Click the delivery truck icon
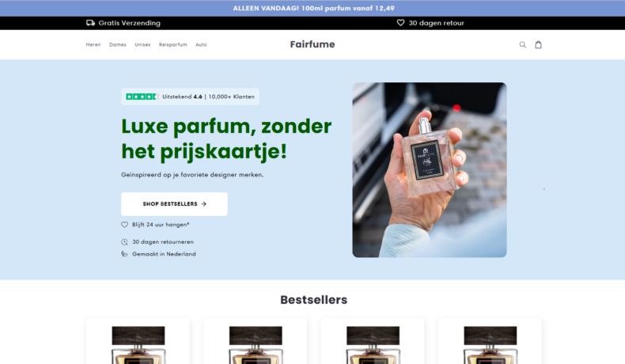This screenshot has height=364, width=625. (x=90, y=23)
